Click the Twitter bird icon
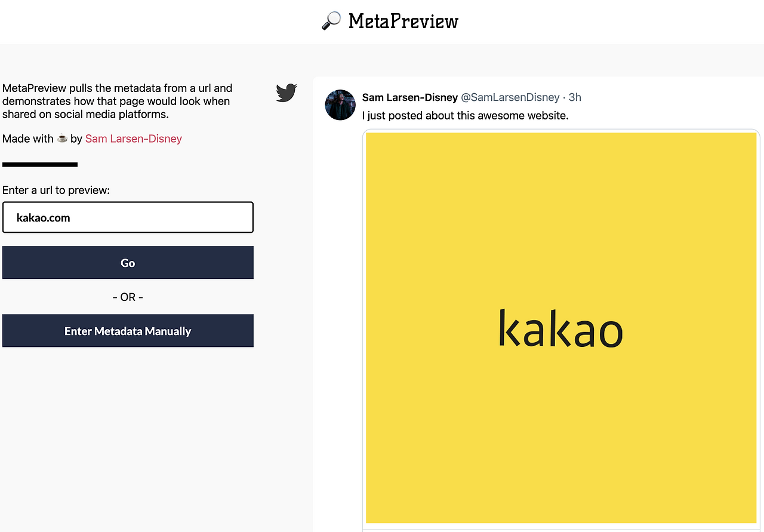The height and width of the screenshot is (532, 764). [286, 93]
